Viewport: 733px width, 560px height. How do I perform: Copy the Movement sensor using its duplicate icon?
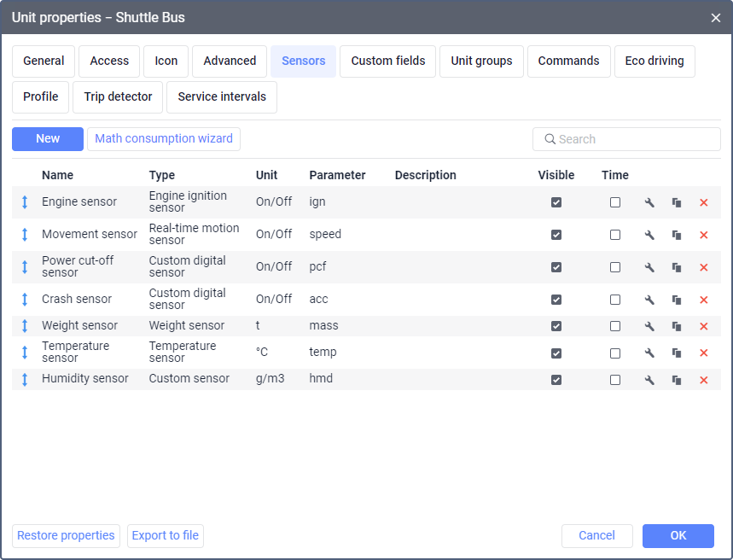pyautogui.click(x=677, y=235)
